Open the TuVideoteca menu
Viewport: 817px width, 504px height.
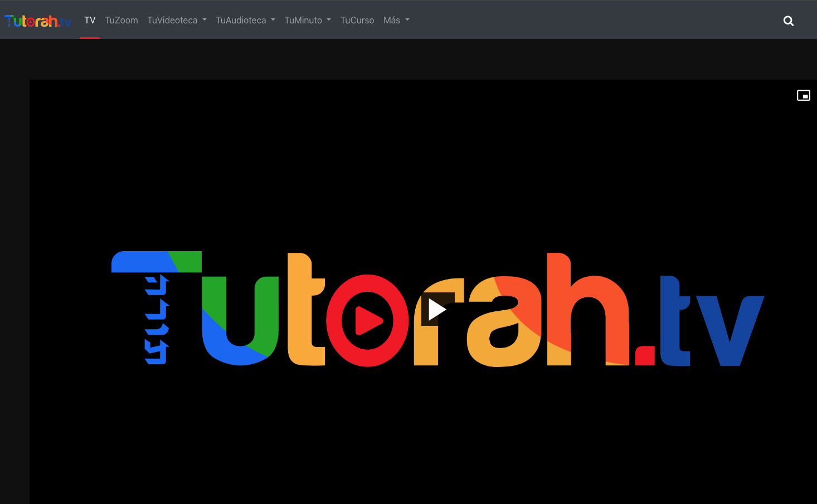pos(172,20)
